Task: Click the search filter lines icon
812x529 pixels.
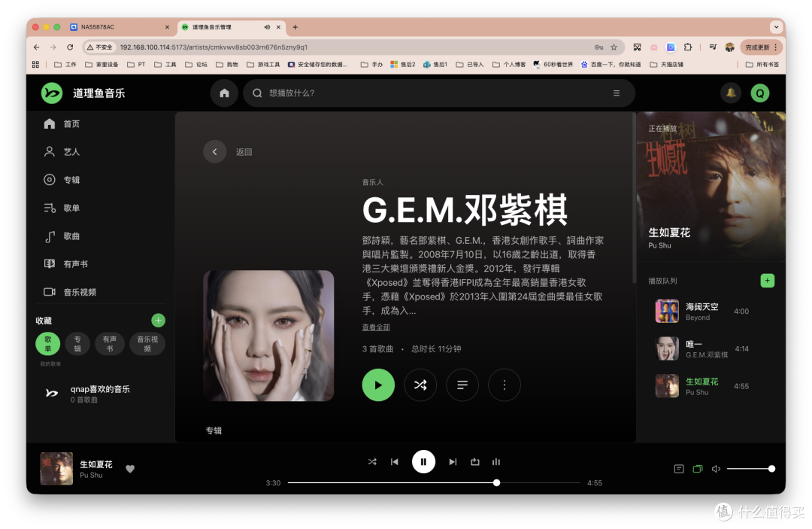Action: tap(617, 93)
